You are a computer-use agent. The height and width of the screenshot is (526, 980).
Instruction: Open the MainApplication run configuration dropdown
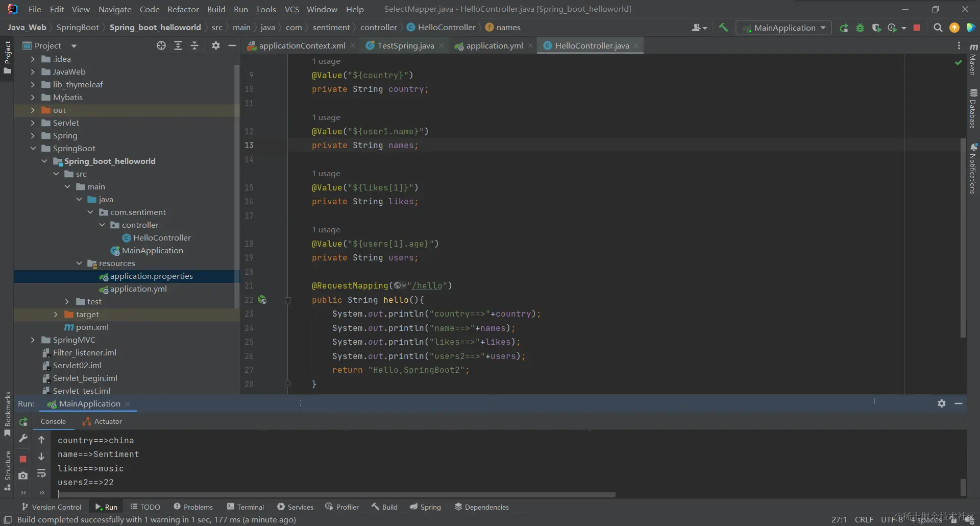click(784, 28)
